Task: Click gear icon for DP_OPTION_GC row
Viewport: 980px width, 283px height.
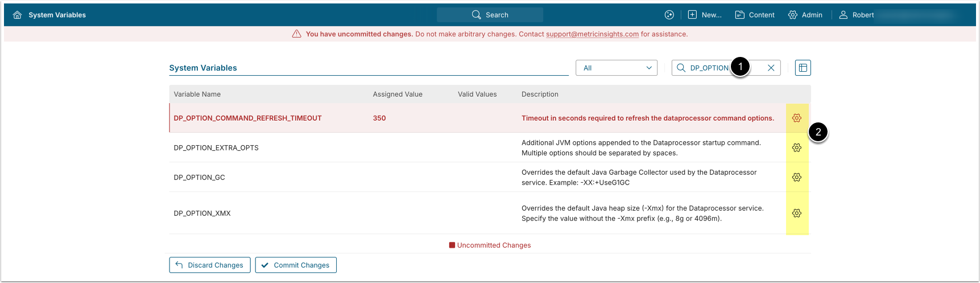Action: coord(797,177)
